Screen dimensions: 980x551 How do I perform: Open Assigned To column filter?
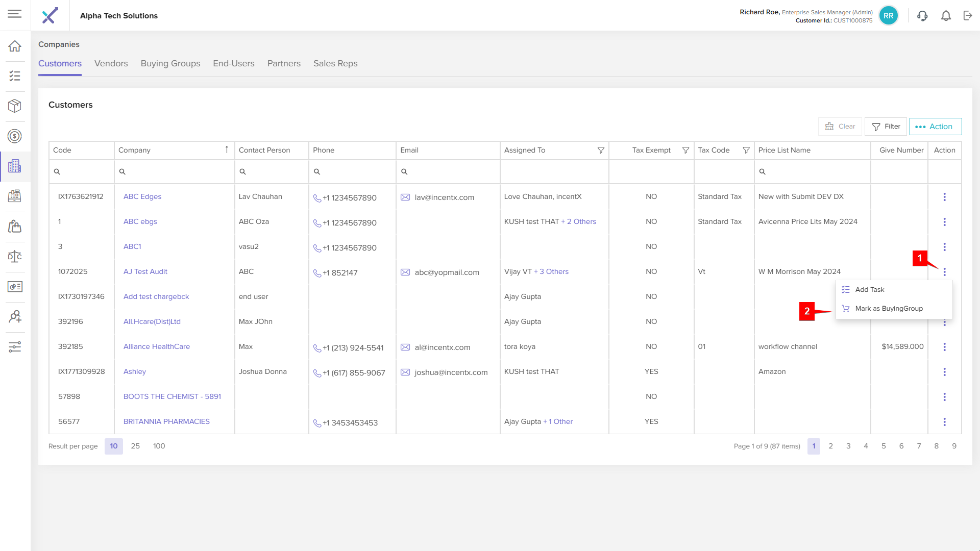pyautogui.click(x=601, y=151)
